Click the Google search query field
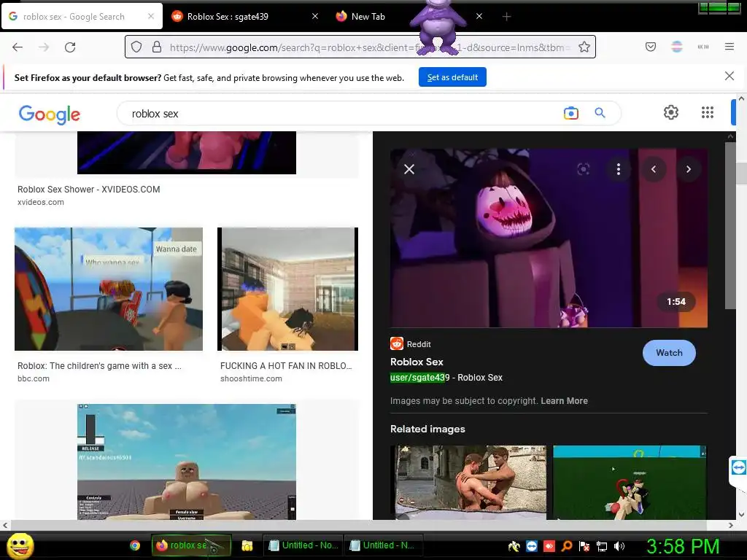This screenshot has width=747, height=560. (343, 114)
